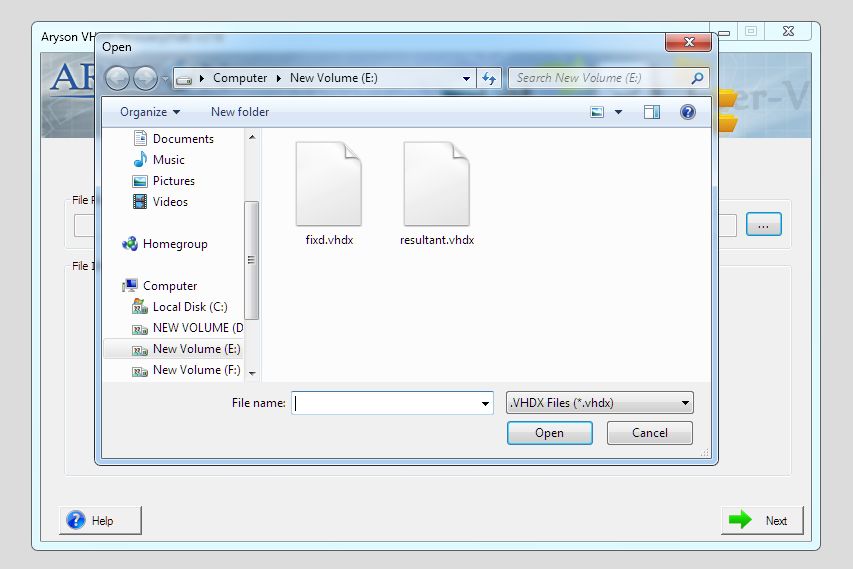Viewport: 853px width, 569px height.
Task: Open the Organize menu
Action: pos(150,112)
